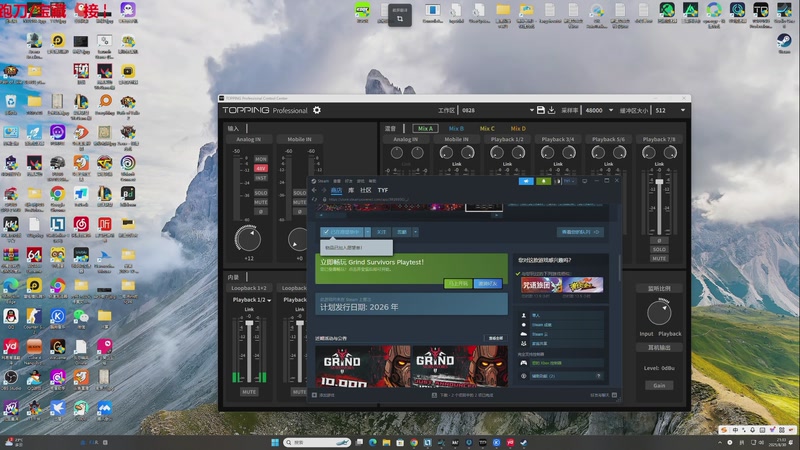Switch to the Mix D tab
This screenshot has height=450, width=800.
click(518, 129)
